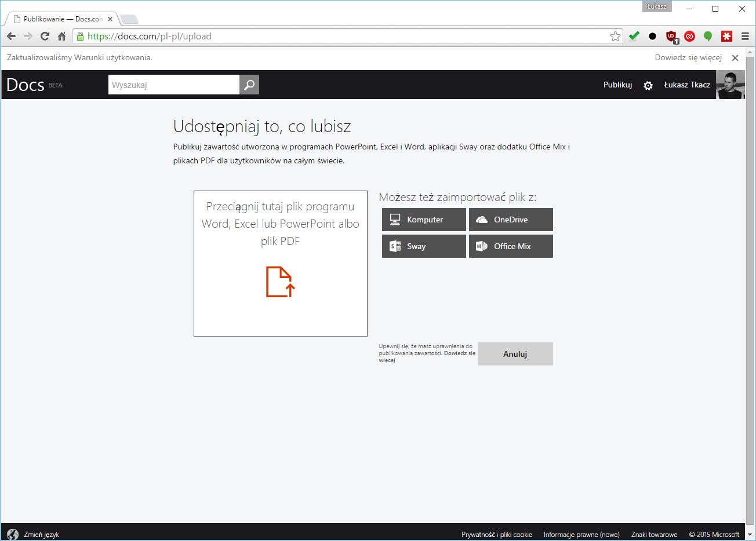Click the scrollbar down arrow

pyautogui.click(x=751, y=535)
